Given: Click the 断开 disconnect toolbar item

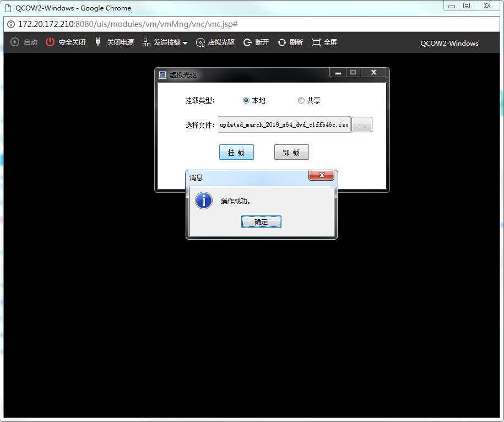Looking at the screenshot, I should point(256,42).
